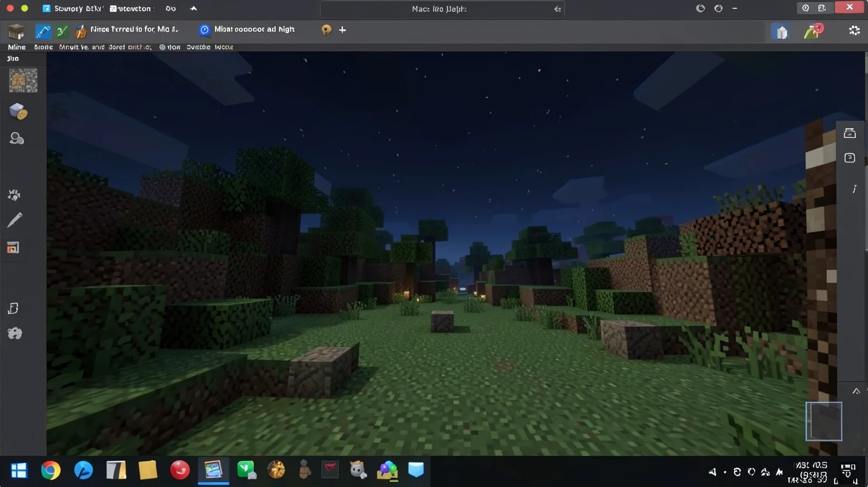Open the 'Nirce Terred io for' tab
868x487 pixels.
tap(134, 29)
